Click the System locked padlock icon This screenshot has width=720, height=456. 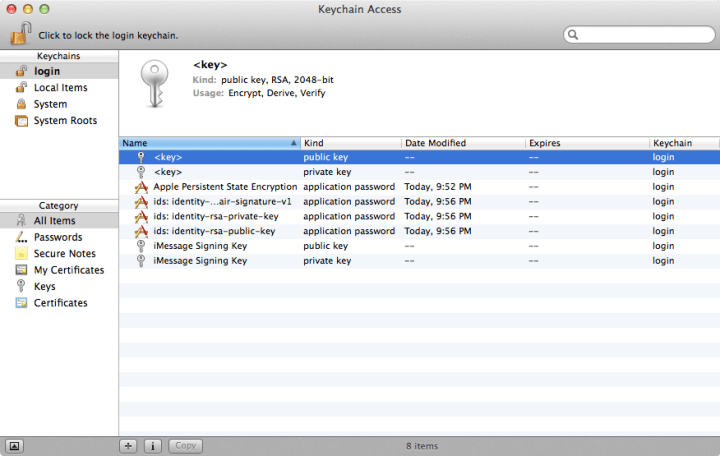click(21, 104)
